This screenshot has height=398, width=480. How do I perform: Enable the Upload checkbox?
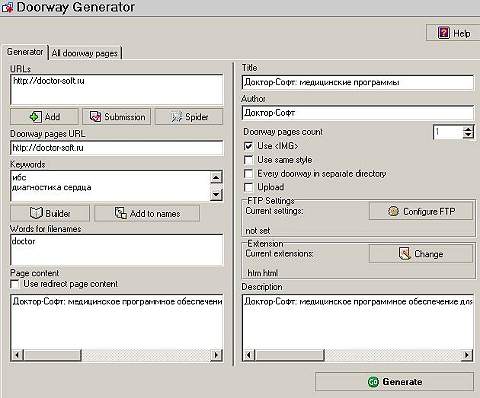click(x=248, y=187)
